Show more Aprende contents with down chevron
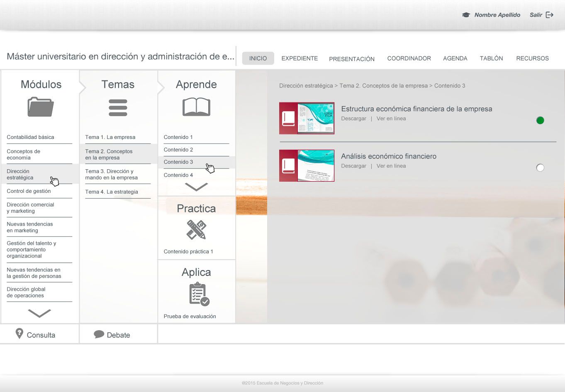 (196, 187)
